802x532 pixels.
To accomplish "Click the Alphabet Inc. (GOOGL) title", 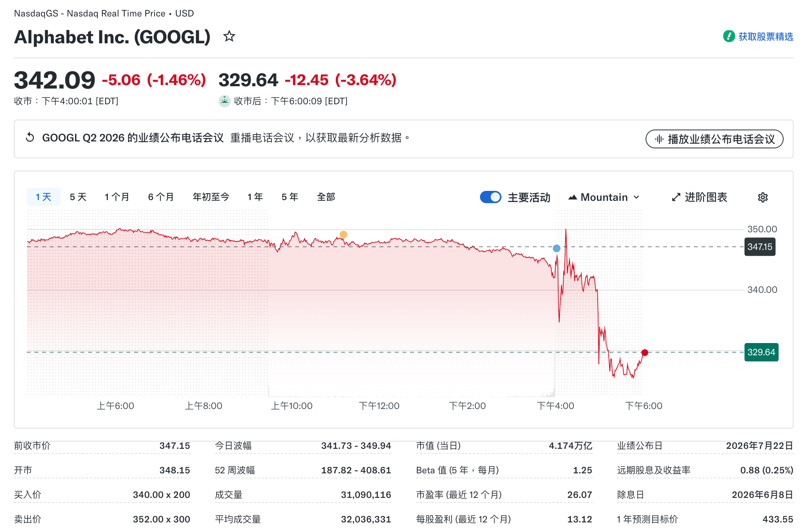I will (x=112, y=37).
